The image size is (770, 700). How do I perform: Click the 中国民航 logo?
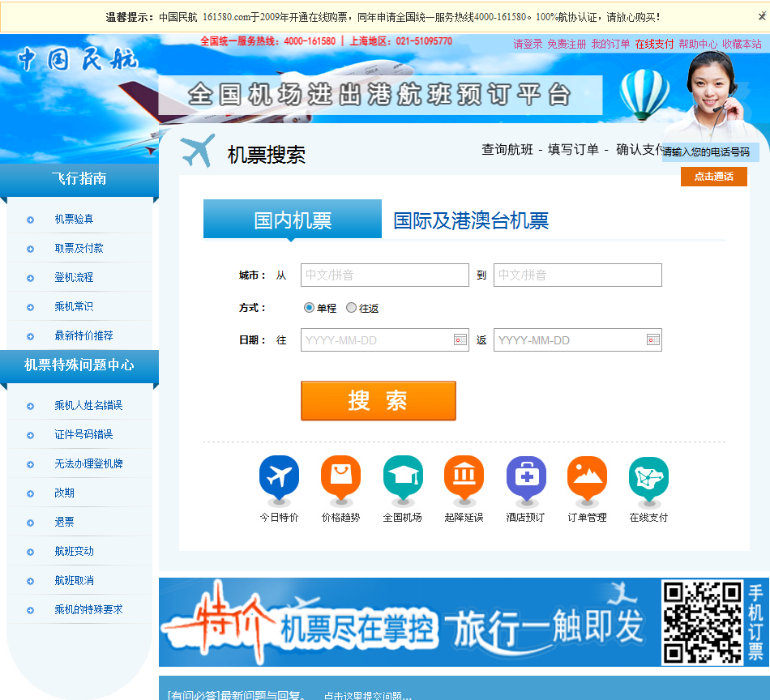click(78, 59)
